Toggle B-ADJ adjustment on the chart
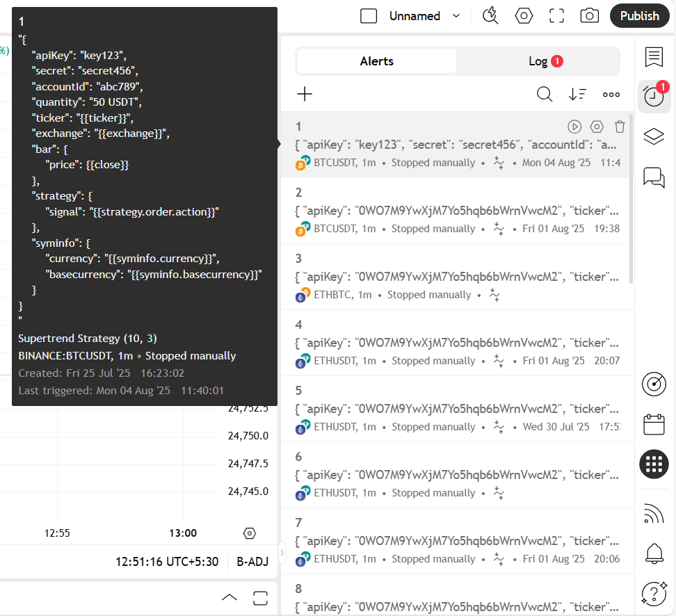 [252, 562]
